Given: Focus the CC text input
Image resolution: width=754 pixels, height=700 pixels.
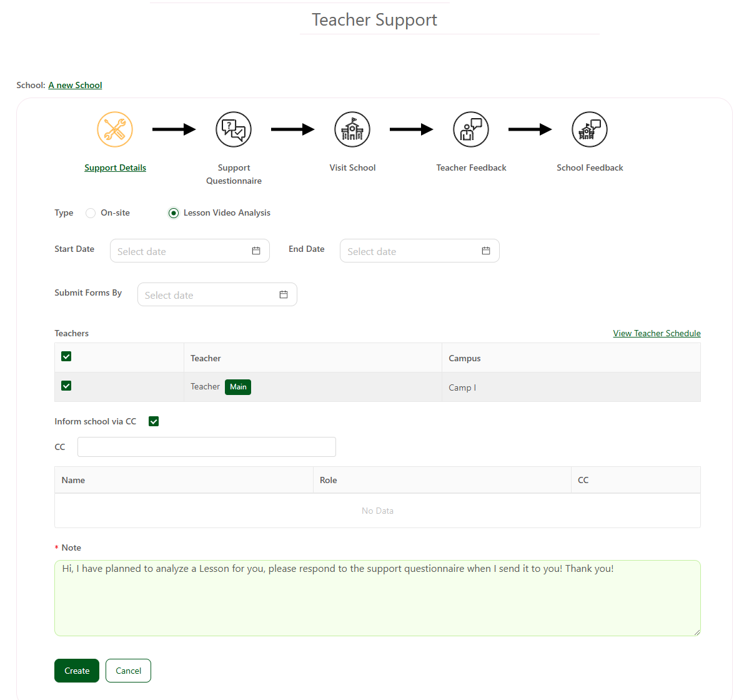Looking at the screenshot, I should [207, 447].
